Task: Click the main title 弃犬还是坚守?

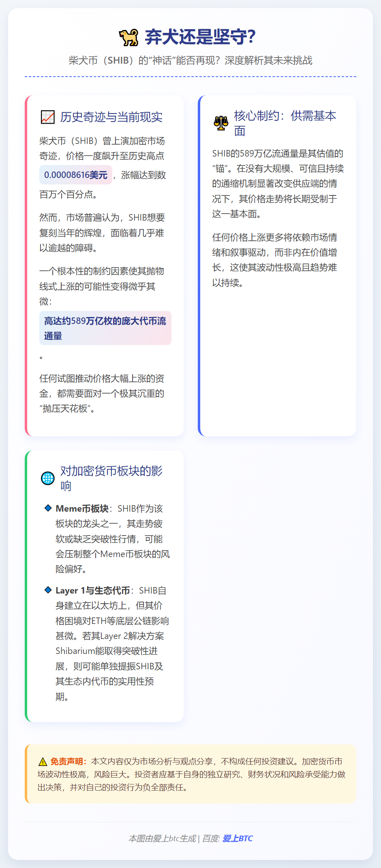Action: tap(200, 37)
